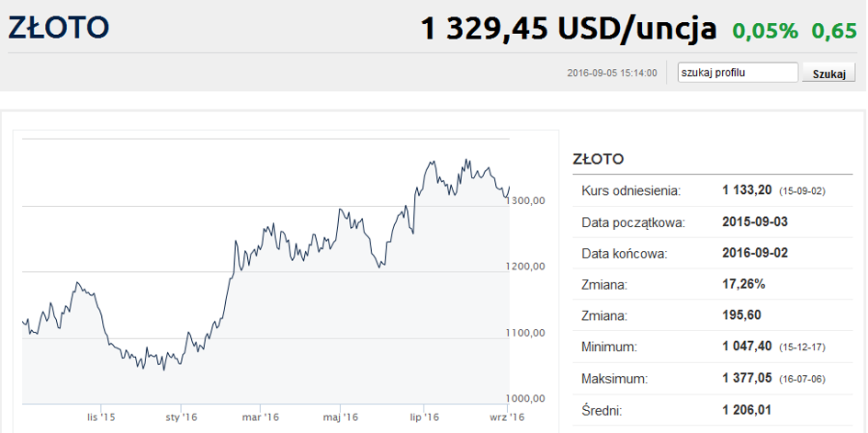Click the sty '16 axis label
868x433 pixels.
pyautogui.click(x=181, y=417)
